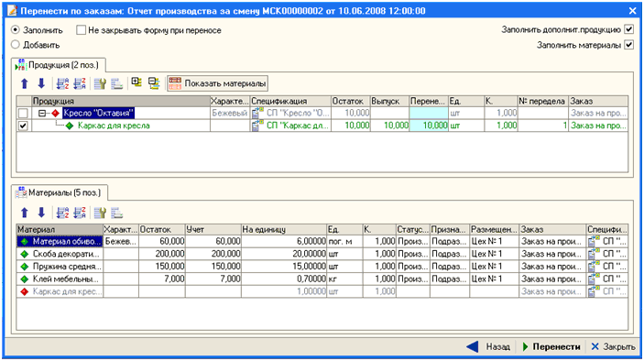
Task: Move product row up with blue arrow in Продукция toolbar
Action: click(x=24, y=83)
